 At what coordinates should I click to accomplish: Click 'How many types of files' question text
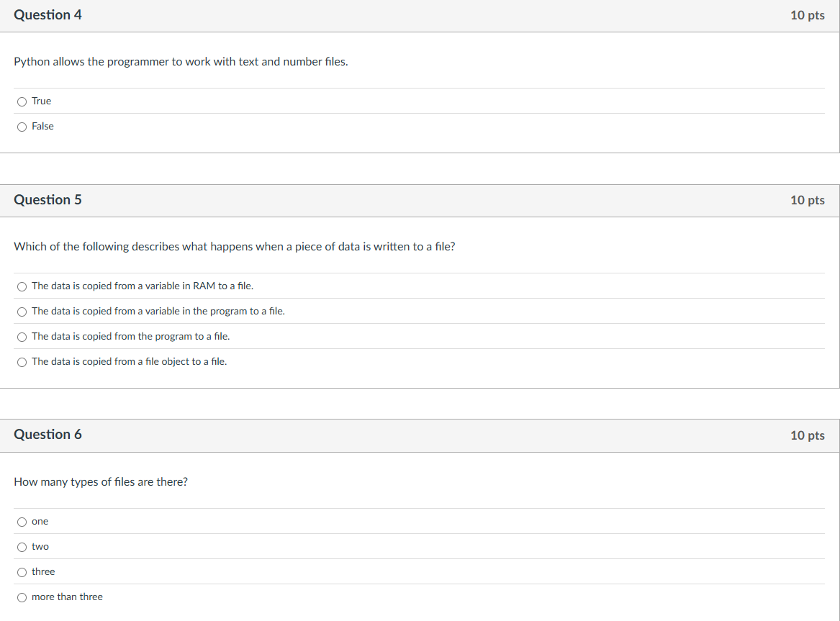pyautogui.click(x=101, y=482)
